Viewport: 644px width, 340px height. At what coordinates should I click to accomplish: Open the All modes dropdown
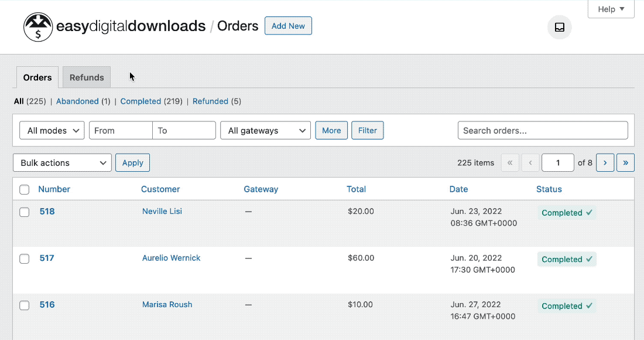(52, 130)
